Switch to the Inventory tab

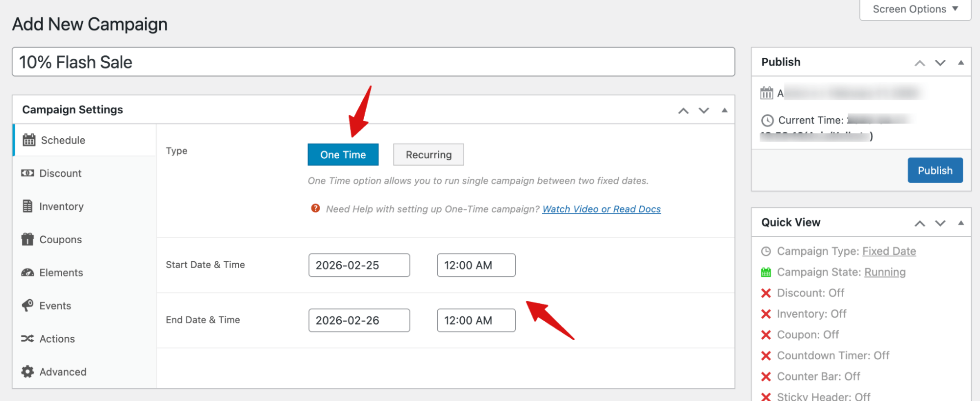tap(84, 206)
